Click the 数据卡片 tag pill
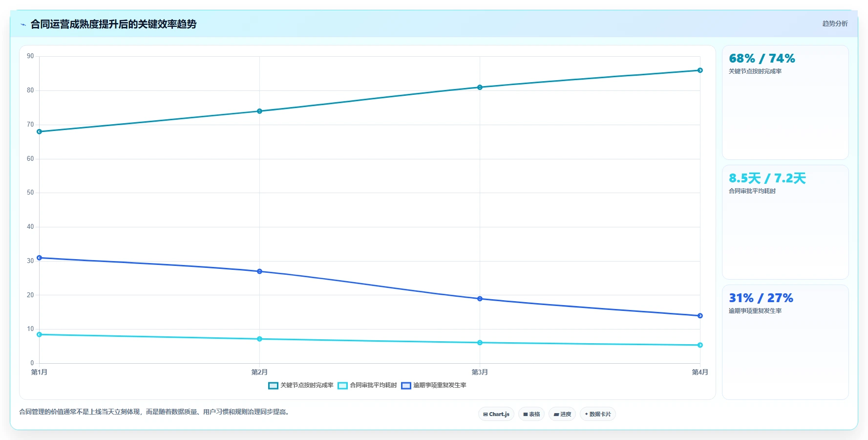This screenshot has height=440, width=868. click(598, 414)
